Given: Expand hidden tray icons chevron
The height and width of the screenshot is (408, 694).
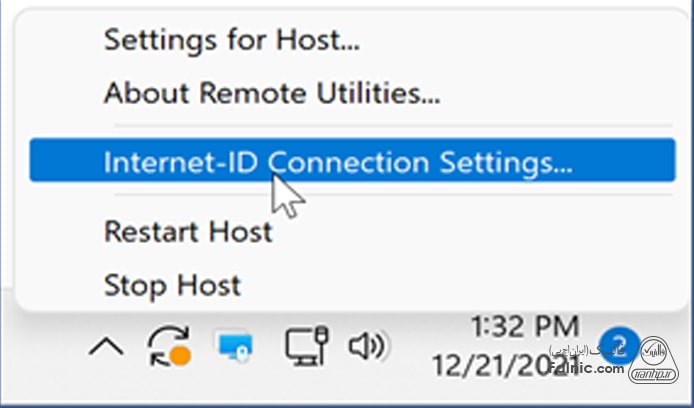Looking at the screenshot, I should point(107,347).
